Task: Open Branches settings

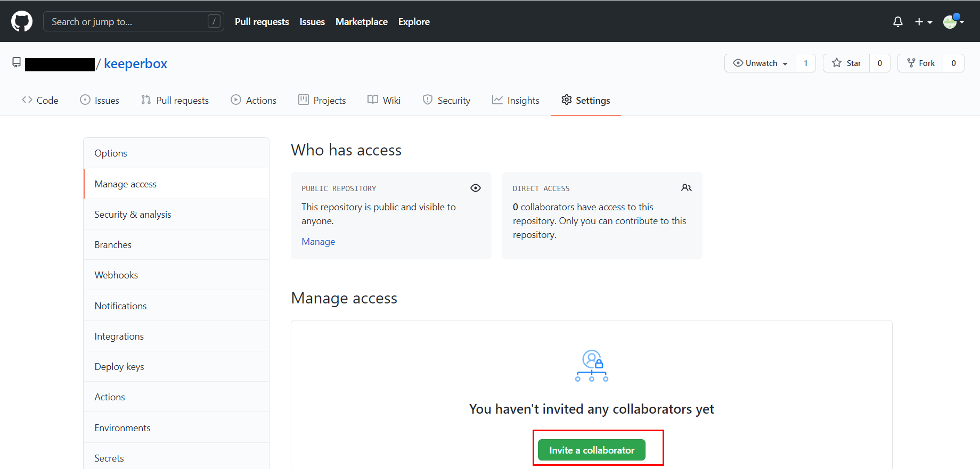Action: pyautogui.click(x=176, y=244)
